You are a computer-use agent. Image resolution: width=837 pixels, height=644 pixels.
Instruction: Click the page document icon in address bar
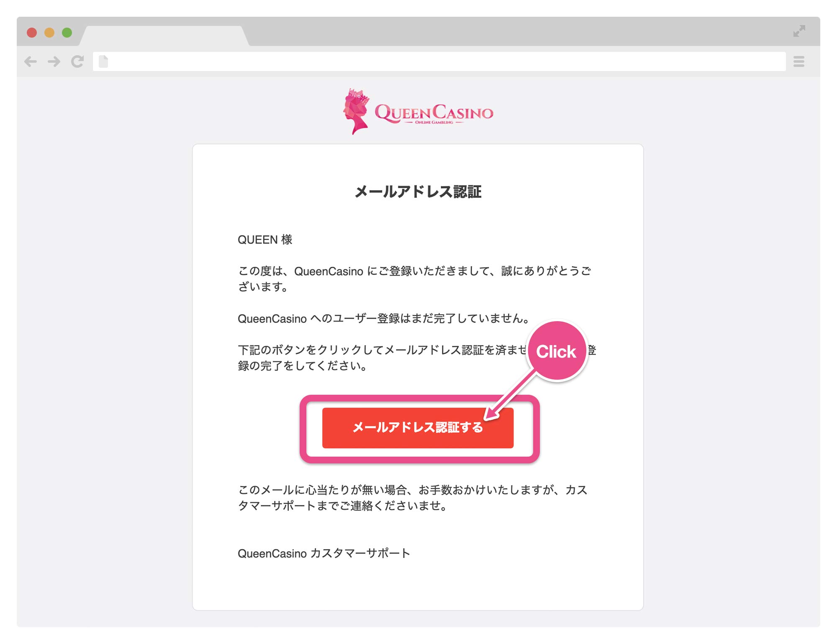[x=103, y=61]
